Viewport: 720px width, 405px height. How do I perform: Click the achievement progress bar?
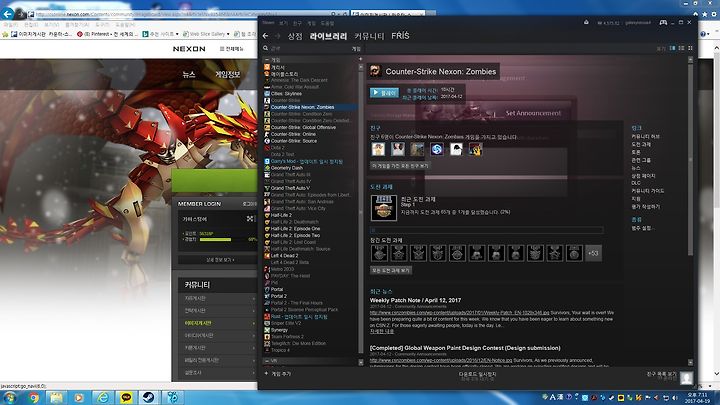pos(487,230)
